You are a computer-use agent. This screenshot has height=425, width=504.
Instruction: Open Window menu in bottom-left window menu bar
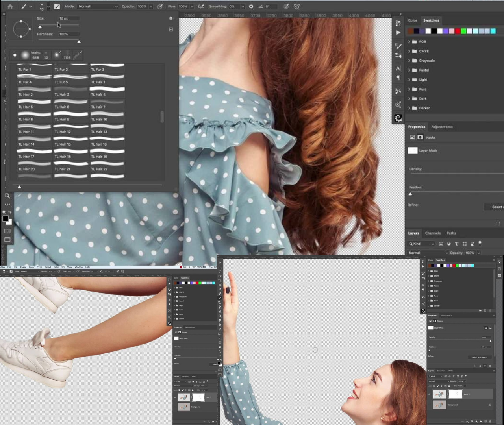click(x=79, y=267)
